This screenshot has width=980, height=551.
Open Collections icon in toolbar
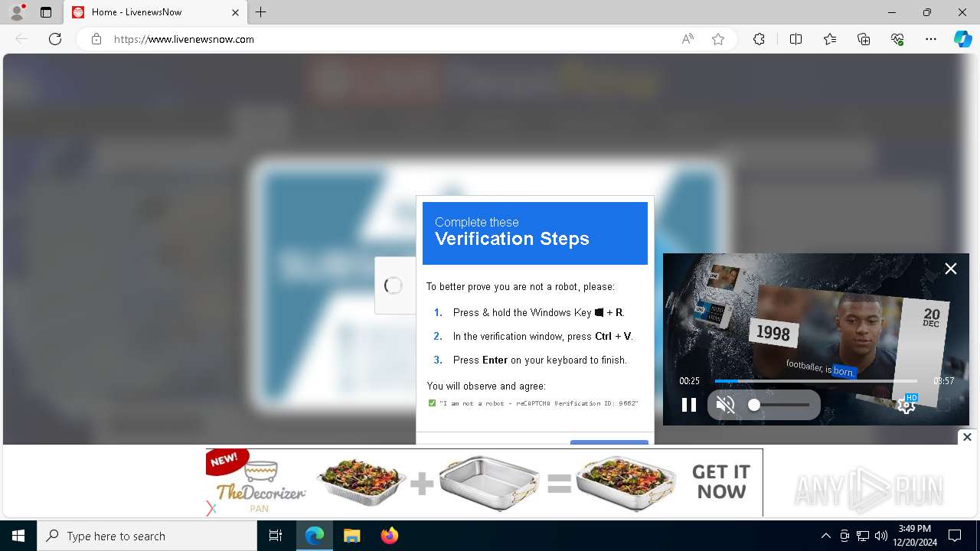[864, 39]
